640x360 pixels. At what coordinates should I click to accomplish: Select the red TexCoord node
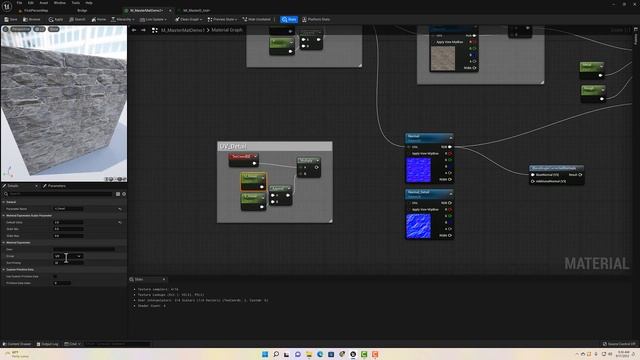(243, 160)
